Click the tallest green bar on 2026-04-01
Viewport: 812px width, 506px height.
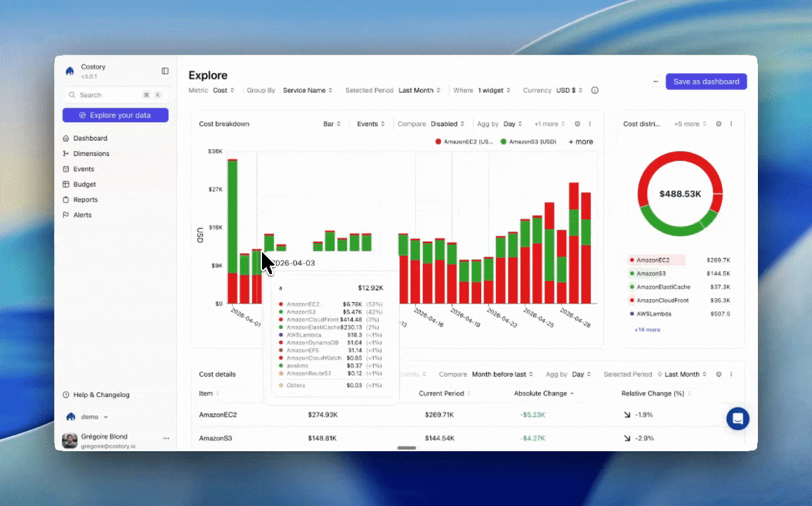tap(233, 216)
